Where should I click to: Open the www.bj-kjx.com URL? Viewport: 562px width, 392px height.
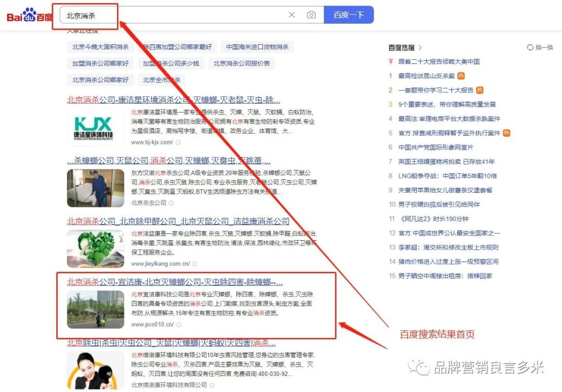click(152, 142)
